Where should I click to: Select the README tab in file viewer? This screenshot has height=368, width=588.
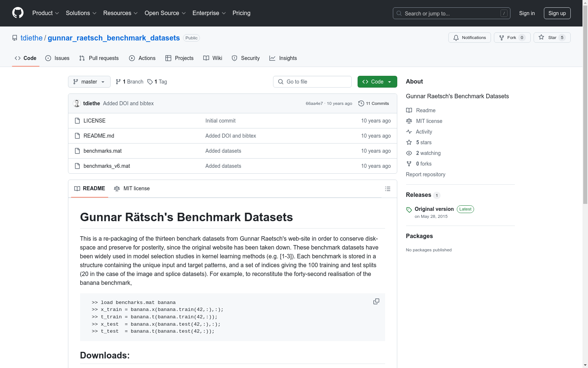pos(90,188)
